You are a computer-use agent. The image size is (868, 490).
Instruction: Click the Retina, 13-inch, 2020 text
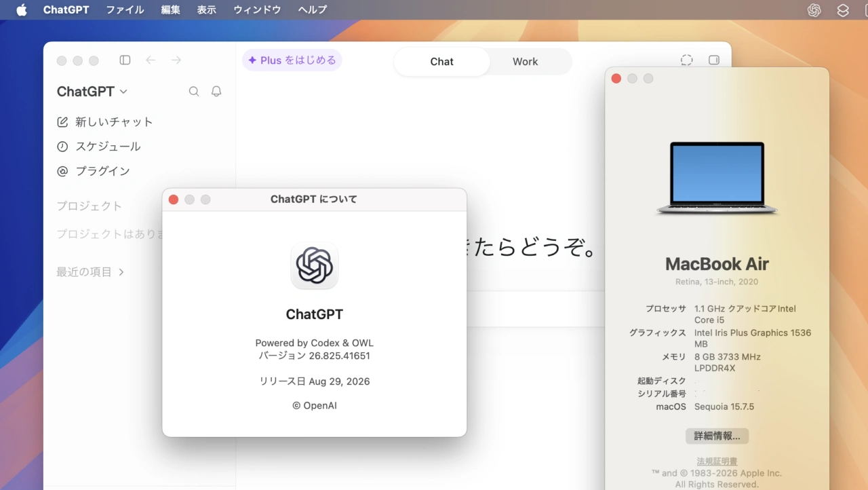click(717, 282)
